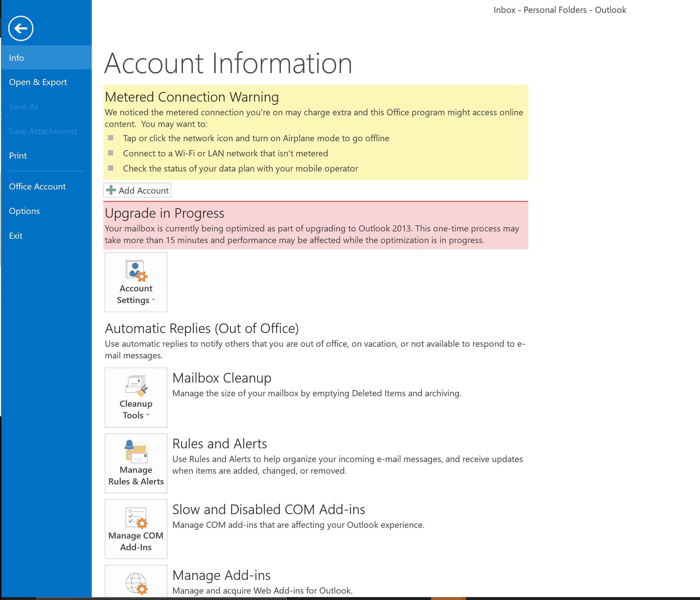Go to the Print page
Viewport: 700px width, 600px height.
click(18, 156)
